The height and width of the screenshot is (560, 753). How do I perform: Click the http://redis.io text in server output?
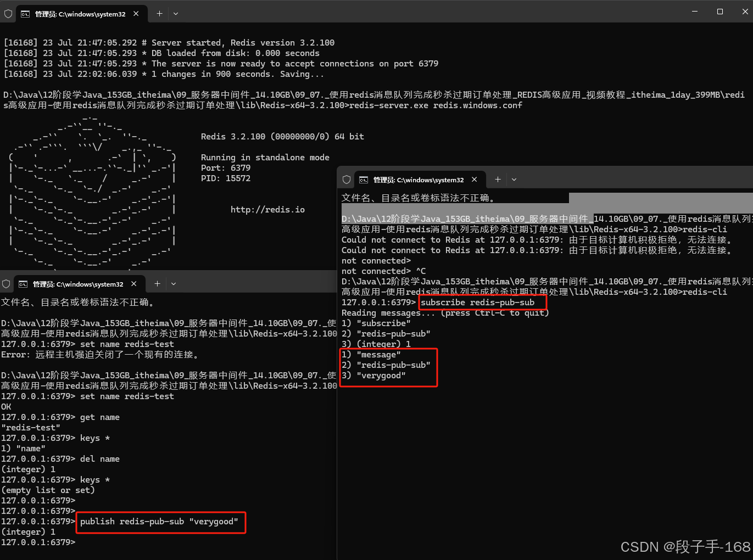(267, 210)
